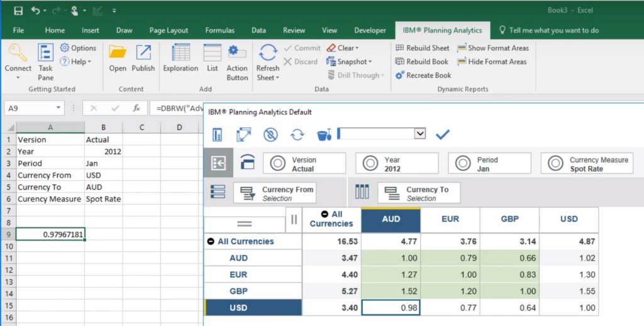Click the Connect key icon

(18, 53)
